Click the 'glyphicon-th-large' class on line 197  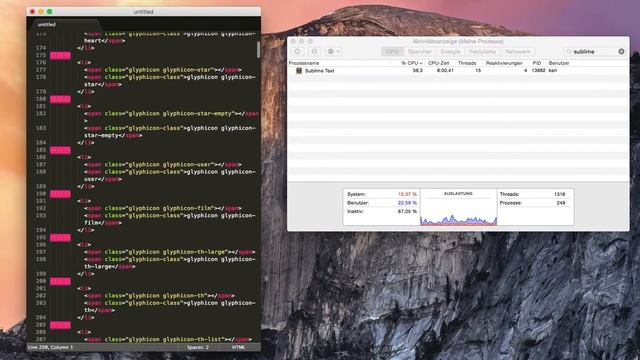coord(194,252)
